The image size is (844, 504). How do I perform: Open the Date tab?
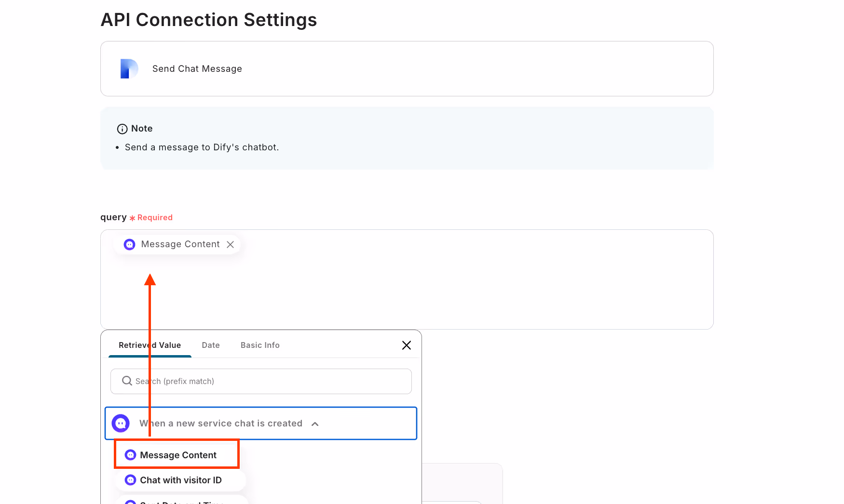[x=211, y=345]
